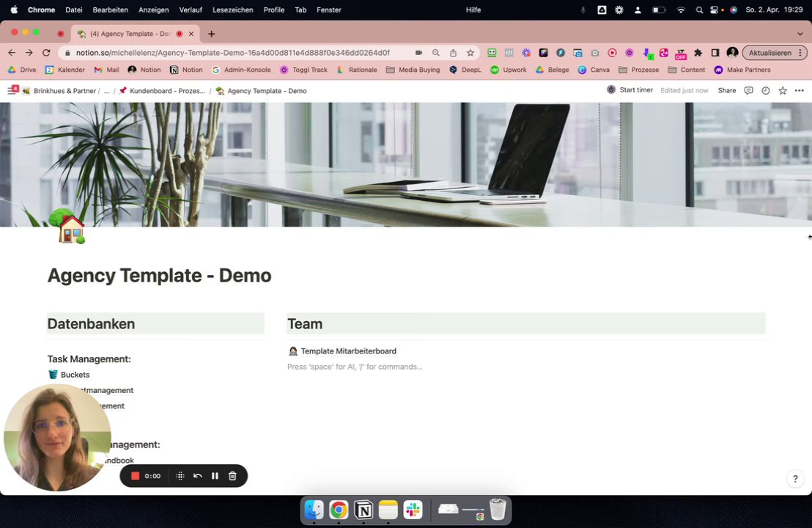Go to Kundenboard breadcrumb
Image resolution: width=812 pixels, height=528 pixels.
(162, 91)
